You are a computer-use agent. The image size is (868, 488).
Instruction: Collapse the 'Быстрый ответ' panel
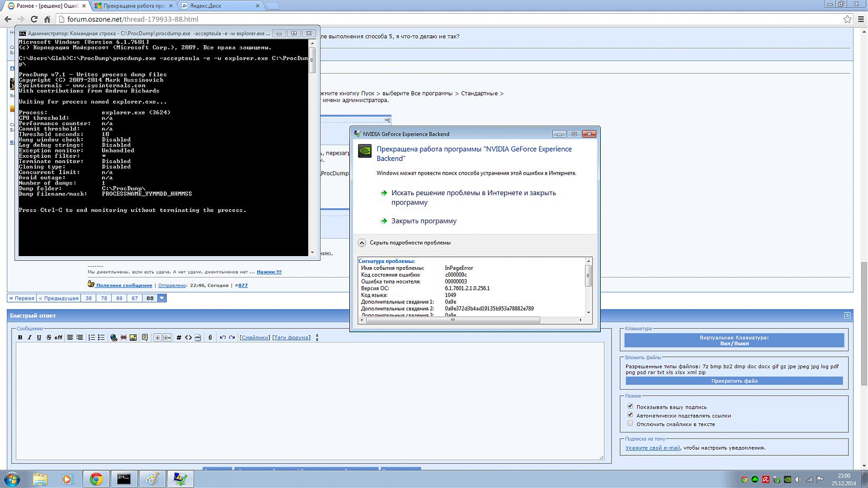[x=847, y=316]
